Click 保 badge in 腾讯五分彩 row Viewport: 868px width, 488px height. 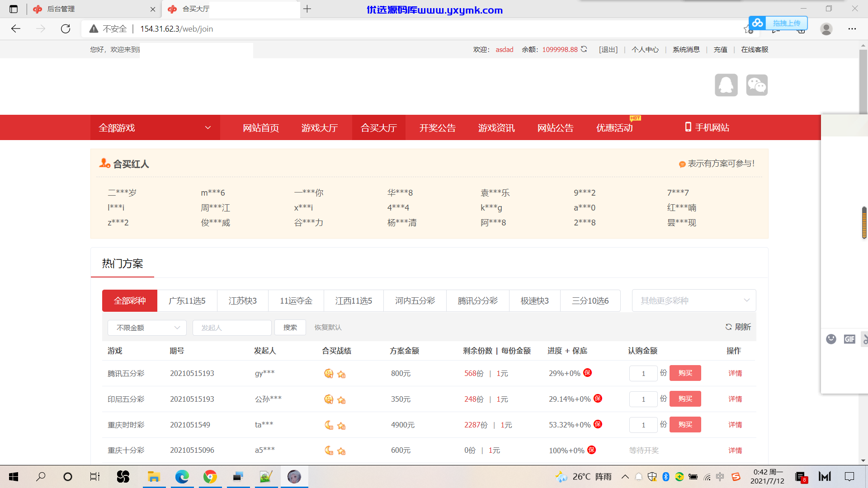[x=588, y=373]
